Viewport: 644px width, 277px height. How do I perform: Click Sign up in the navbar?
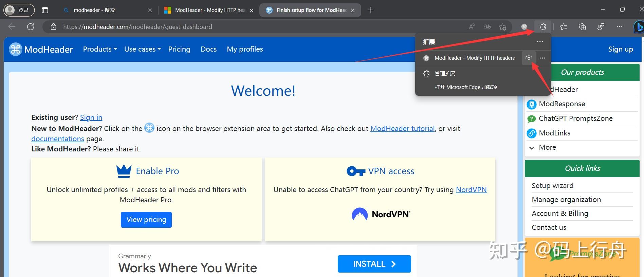click(x=621, y=49)
